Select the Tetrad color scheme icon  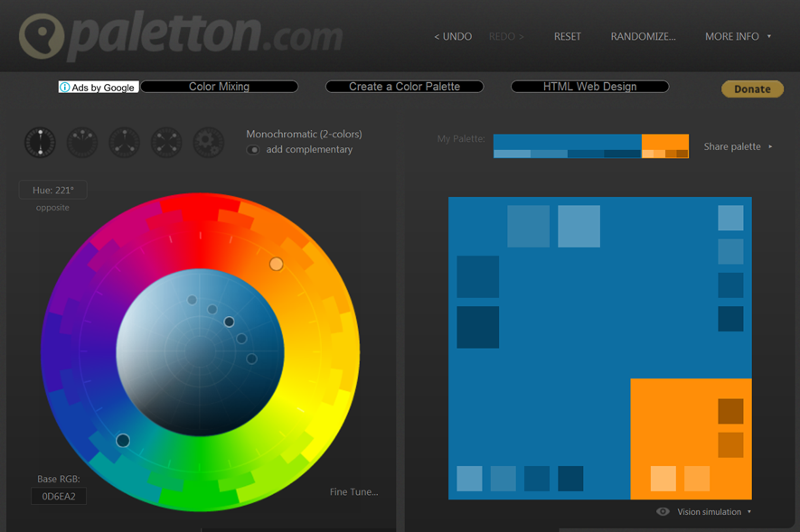(166, 143)
